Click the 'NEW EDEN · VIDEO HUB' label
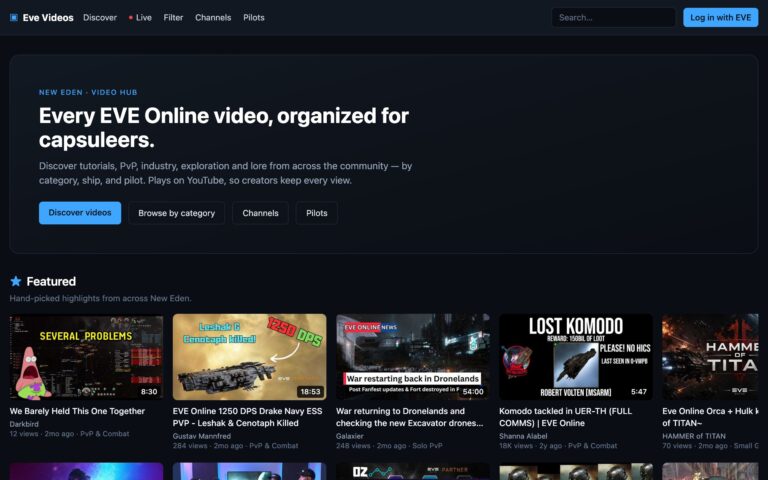768x480 pixels. [88, 92]
